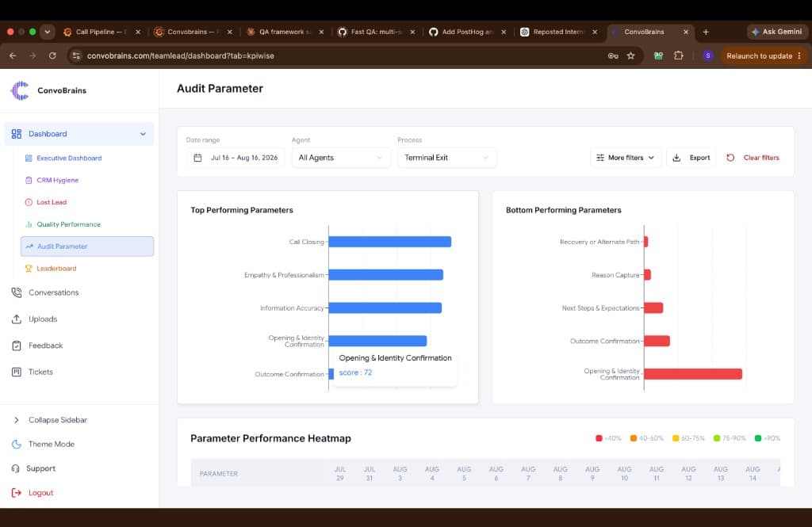Click the red Opening & Identity Confirmation bar

pos(693,374)
